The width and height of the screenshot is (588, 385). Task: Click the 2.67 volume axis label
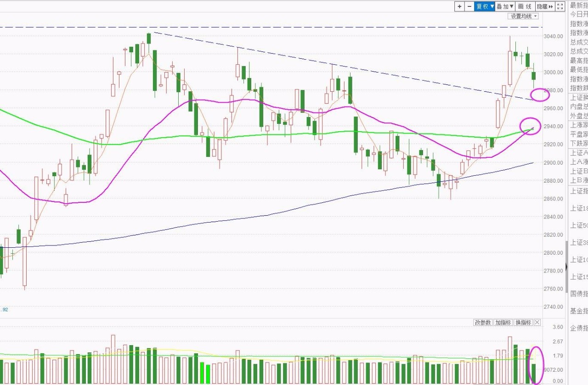click(558, 342)
